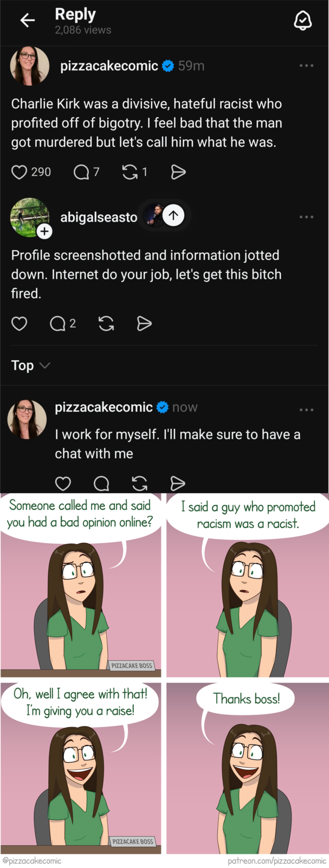Send the 'I work for myself' reply to someone
The height and width of the screenshot is (868, 329).
pyautogui.click(x=177, y=483)
